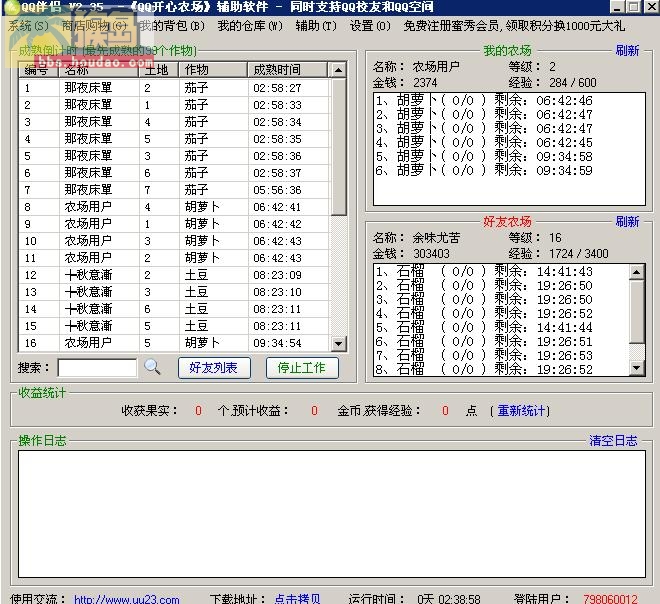Refresh 好友农场 panel with 刷新 link

627,221
